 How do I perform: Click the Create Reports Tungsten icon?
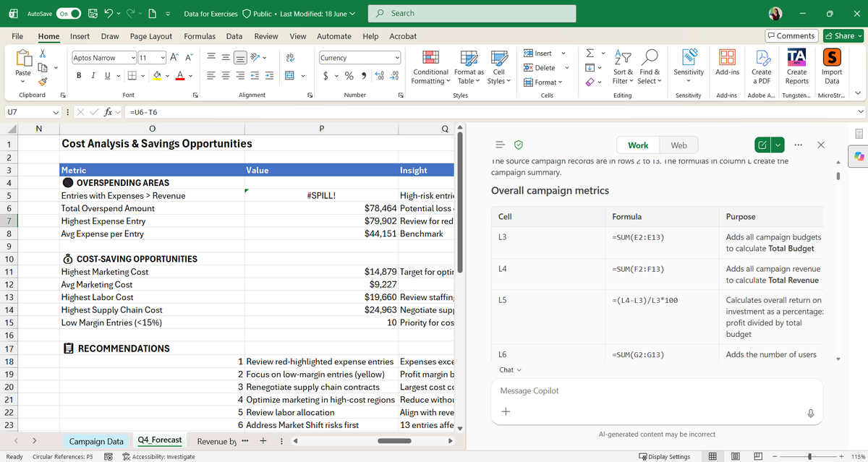[x=796, y=67]
